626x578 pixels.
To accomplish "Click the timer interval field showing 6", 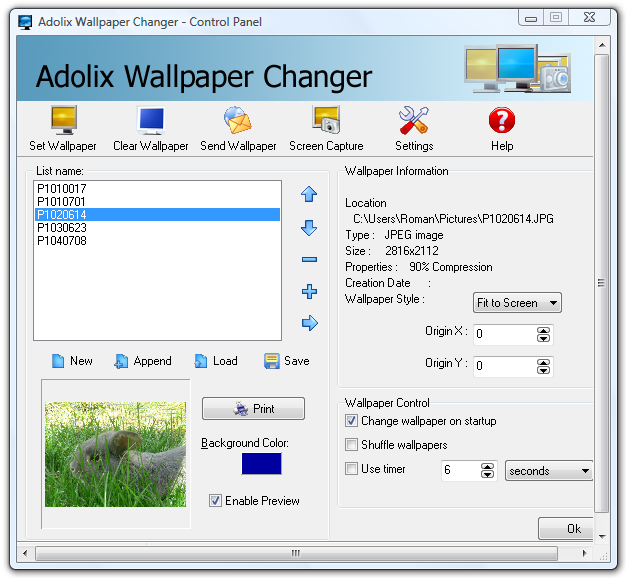I will 461,470.
